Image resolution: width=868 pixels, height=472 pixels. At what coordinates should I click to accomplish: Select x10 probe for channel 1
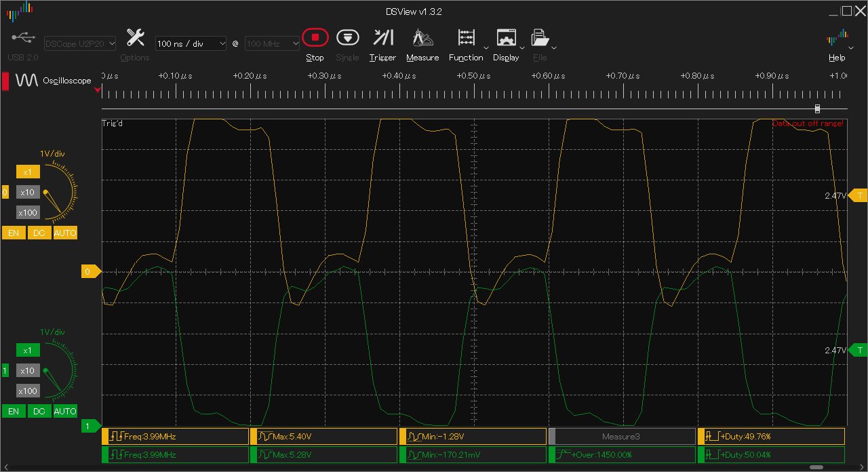pos(28,371)
